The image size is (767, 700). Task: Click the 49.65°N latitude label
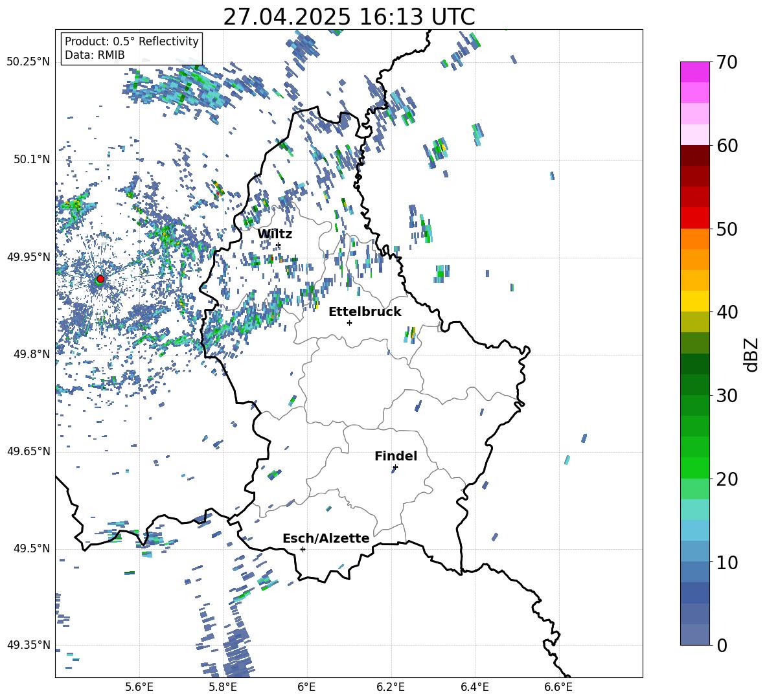[x=29, y=451]
